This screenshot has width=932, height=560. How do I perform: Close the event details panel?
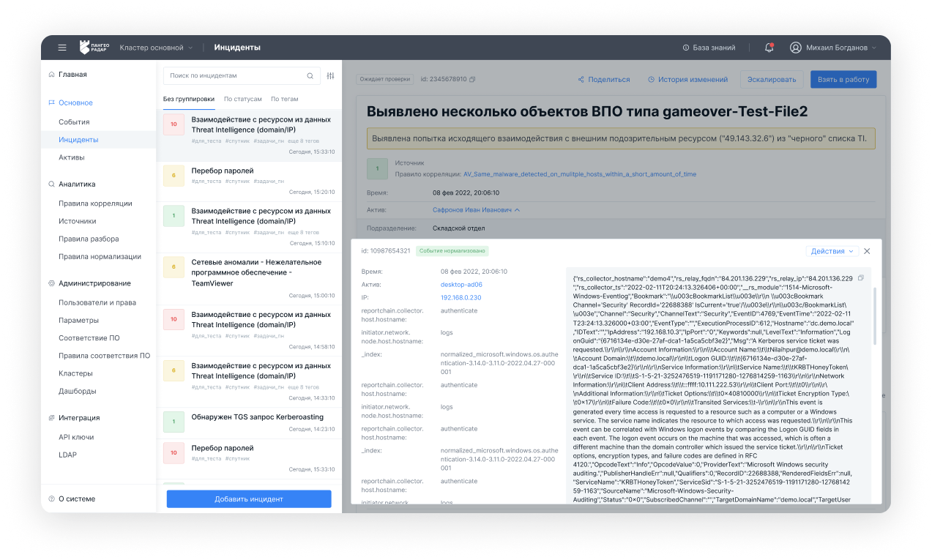pos(867,251)
